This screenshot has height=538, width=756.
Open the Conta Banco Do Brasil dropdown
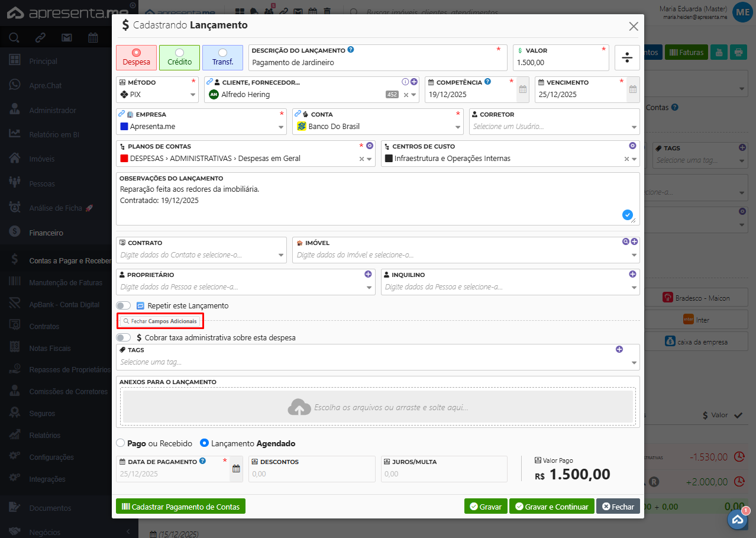[x=458, y=127]
